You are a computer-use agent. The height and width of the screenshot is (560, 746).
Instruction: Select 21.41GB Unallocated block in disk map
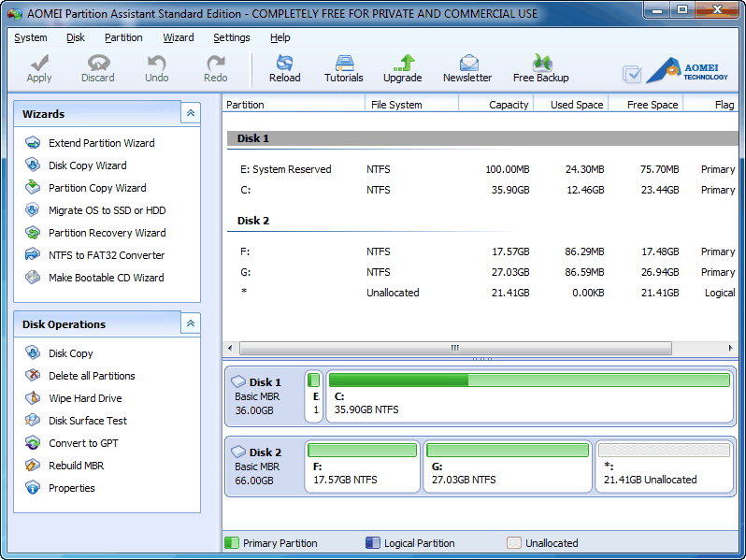coord(664,467)
